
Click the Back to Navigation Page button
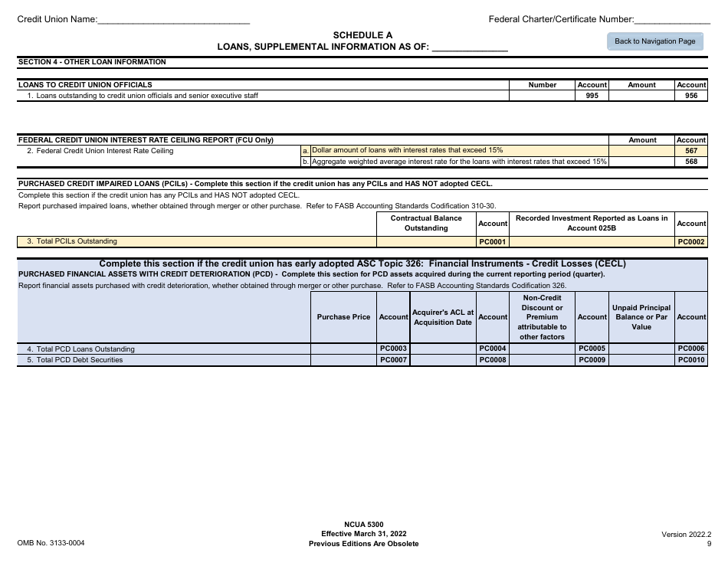(654, 41)
